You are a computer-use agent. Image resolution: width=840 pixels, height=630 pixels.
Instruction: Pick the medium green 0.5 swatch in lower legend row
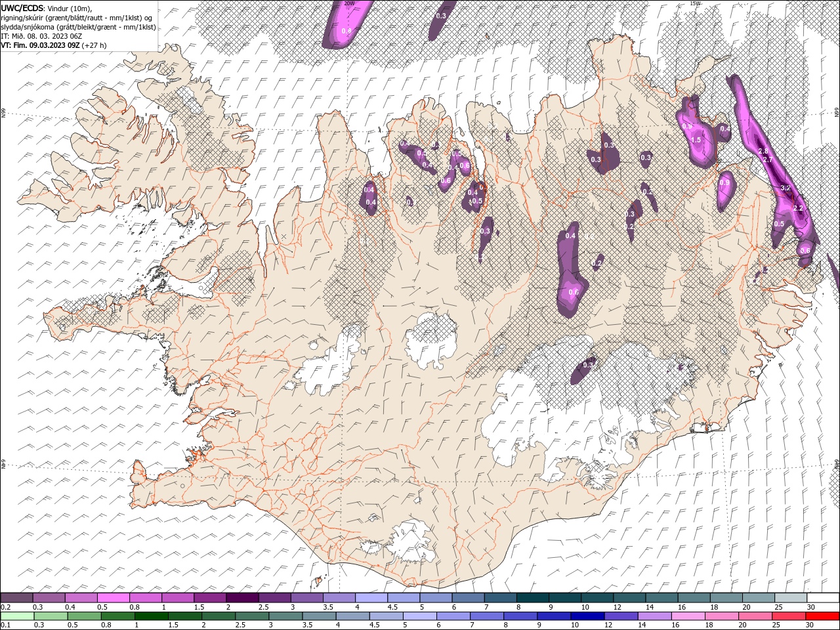(85, 616)
